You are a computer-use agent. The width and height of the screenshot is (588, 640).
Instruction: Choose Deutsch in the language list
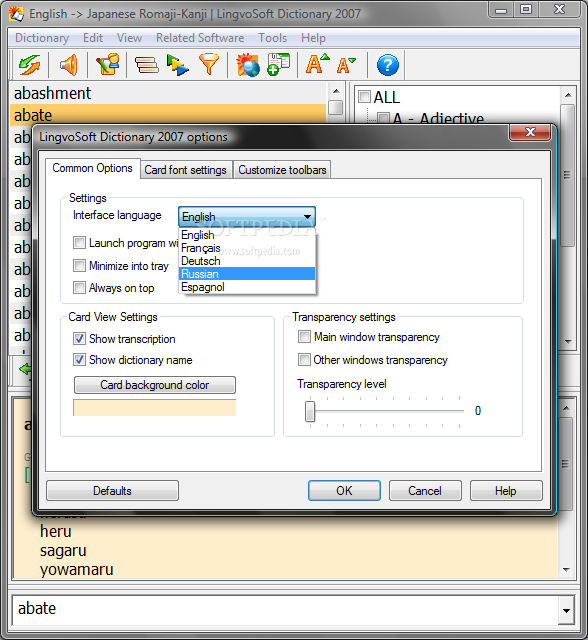[247, 261]
